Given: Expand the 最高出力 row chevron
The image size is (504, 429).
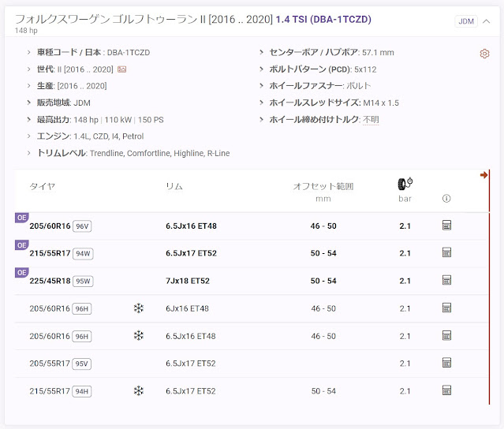Looking at the screenshot, I should point(29,120).
